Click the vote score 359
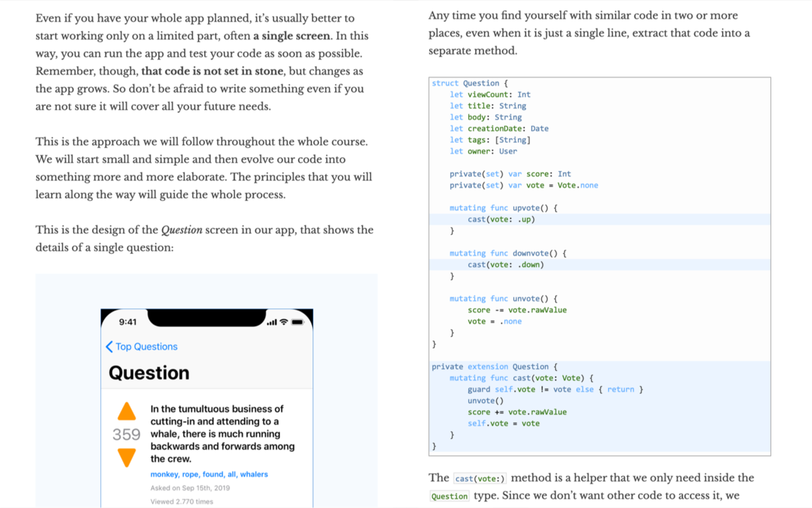 coord(127,435)
